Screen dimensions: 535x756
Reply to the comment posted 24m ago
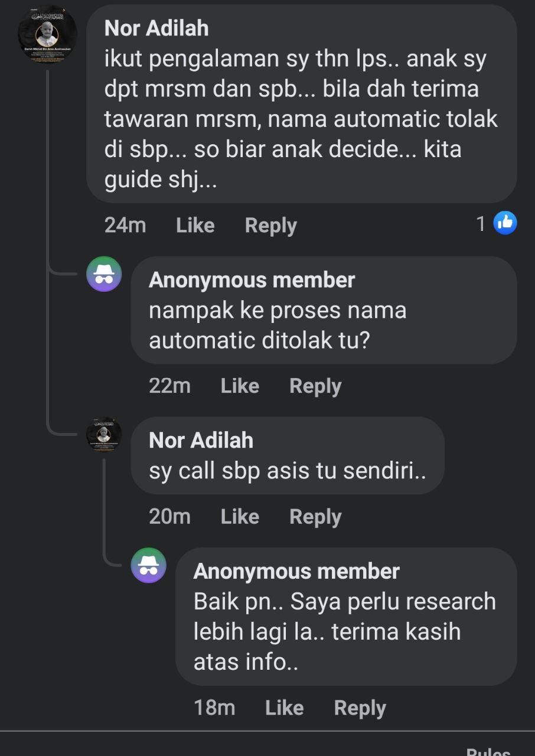[x=270, y=225]
